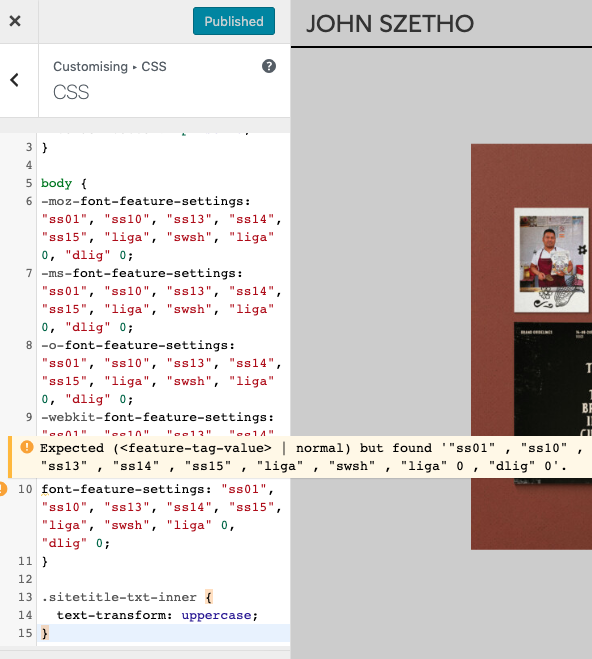Close the Customizer with the X icon
This screenshot has width=592, height=659.
tap(15, 21)
